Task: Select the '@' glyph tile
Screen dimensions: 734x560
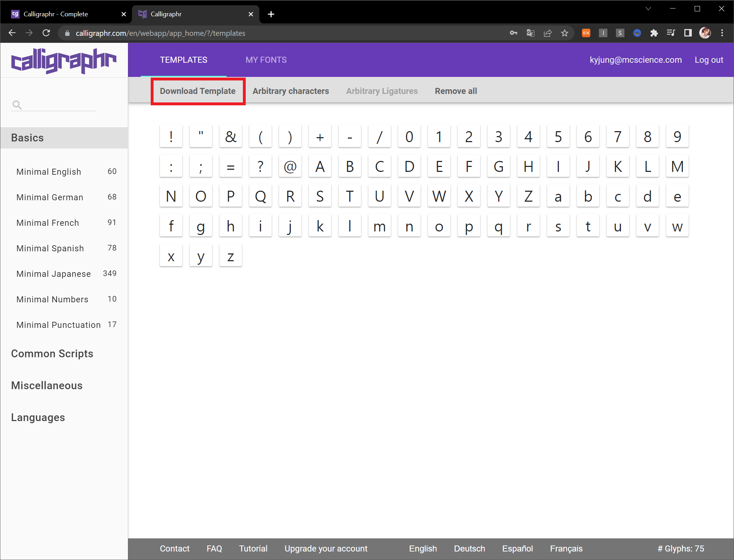Action: pyautogui.click(x=290, y=166)
